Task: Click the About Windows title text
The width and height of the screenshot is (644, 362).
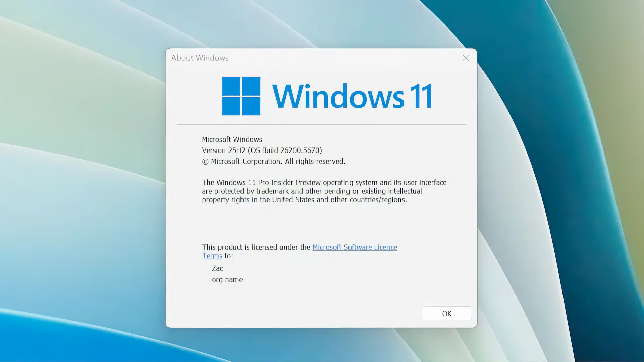Action: [x=200, y=58]
